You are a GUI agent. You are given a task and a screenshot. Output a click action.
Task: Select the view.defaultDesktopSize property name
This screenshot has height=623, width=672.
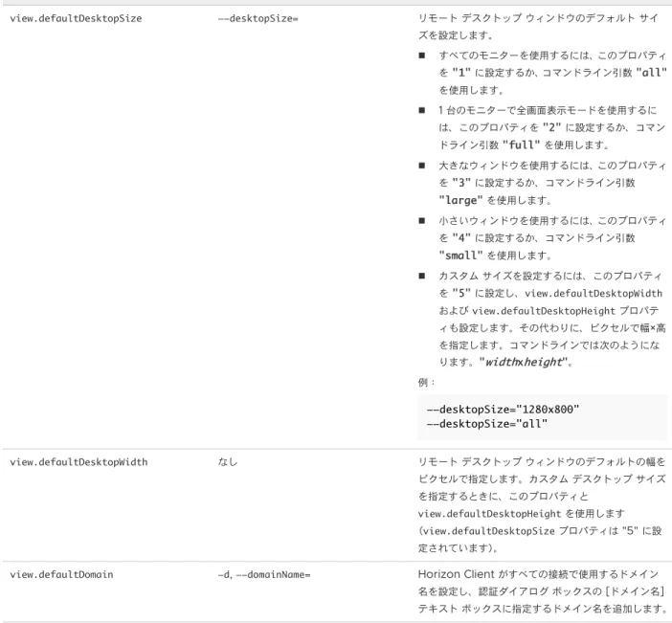(x=76, y=18)
